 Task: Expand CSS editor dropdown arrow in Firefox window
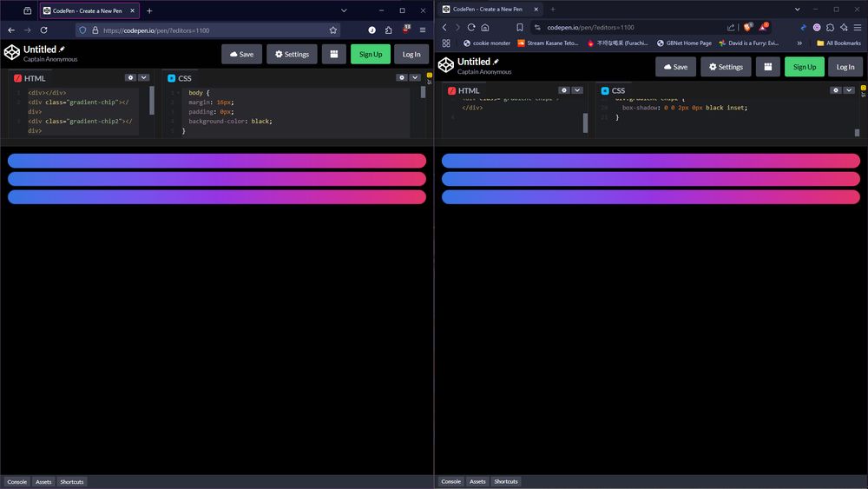pyautogui.click(x=415, y=77)
